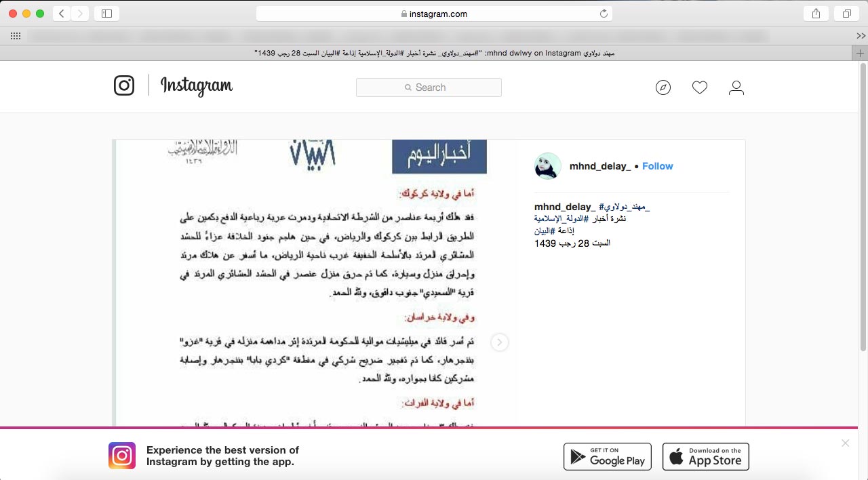Open the mhnd_delay_ username link
The height and width of the screenshot is (480, 868).
point(600,166)
